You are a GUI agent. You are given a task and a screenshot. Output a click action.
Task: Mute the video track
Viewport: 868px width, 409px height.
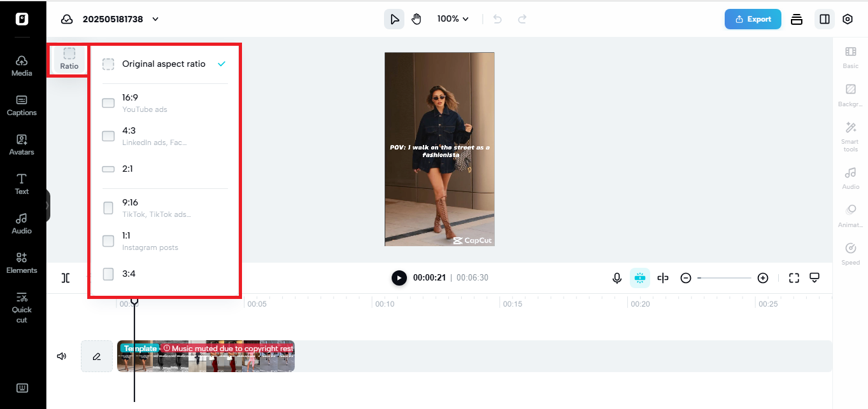(x=61, y=356)
